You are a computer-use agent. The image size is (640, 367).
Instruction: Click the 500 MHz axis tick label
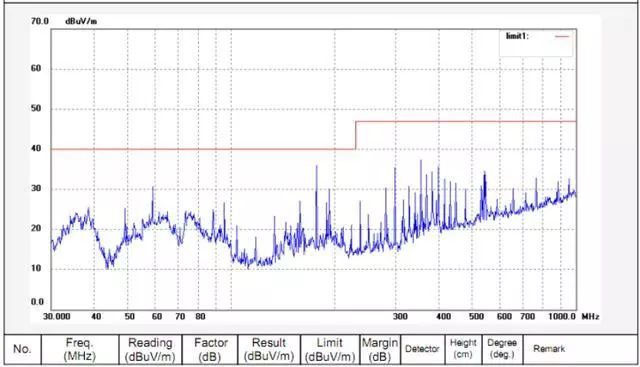(x=476, y=316)
